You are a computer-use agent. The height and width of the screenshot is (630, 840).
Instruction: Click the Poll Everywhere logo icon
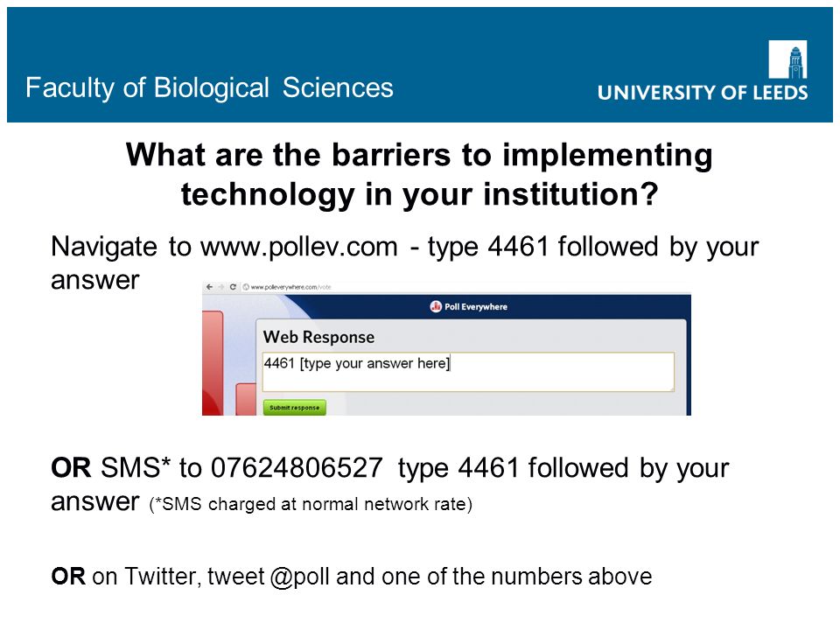click(436, 306)
